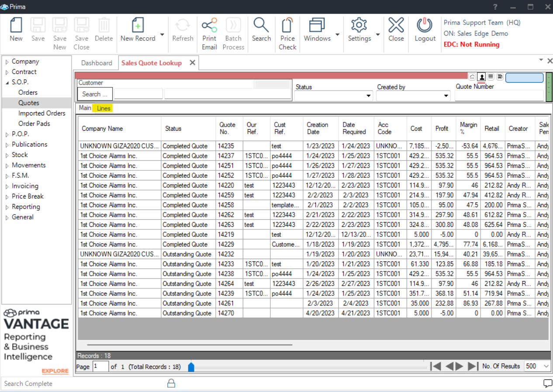The height and width of the screenshot is (392, 553).
Task: Switch to the Main sub-tab
Action: [x=85, y=108]
